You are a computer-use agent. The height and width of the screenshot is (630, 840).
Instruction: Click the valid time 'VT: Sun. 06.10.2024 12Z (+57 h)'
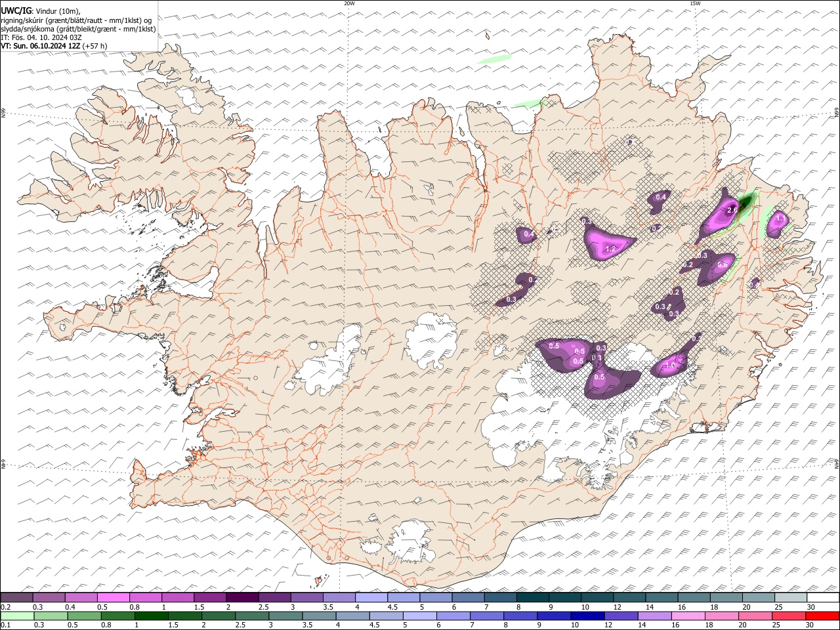pyautogui.click(x=54, y=46)
